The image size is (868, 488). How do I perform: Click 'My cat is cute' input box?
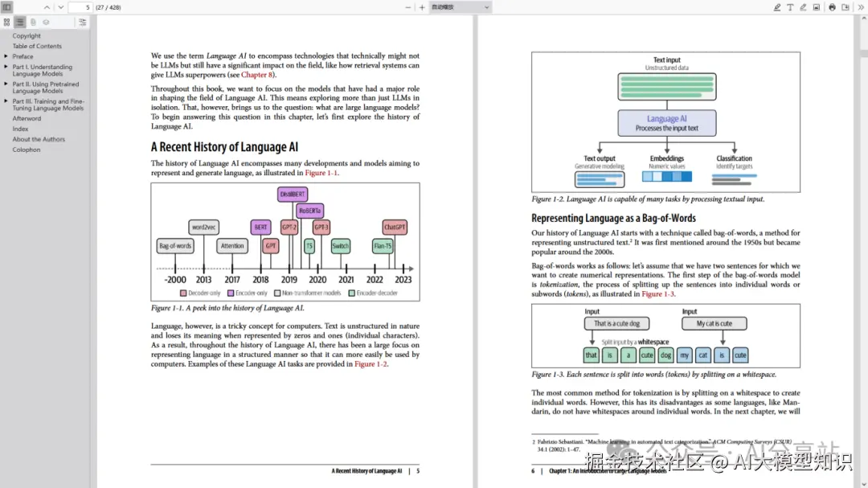(x=714, y=323)
